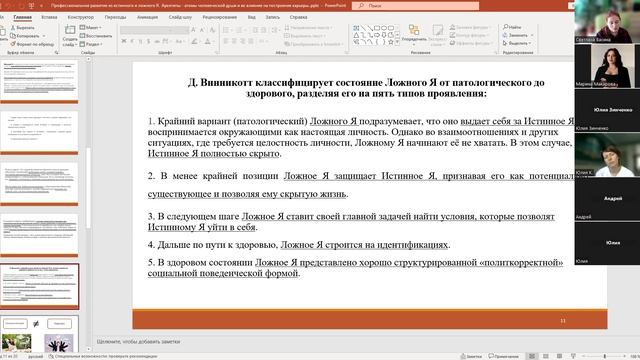Select the oval shape in gallery

384,28
